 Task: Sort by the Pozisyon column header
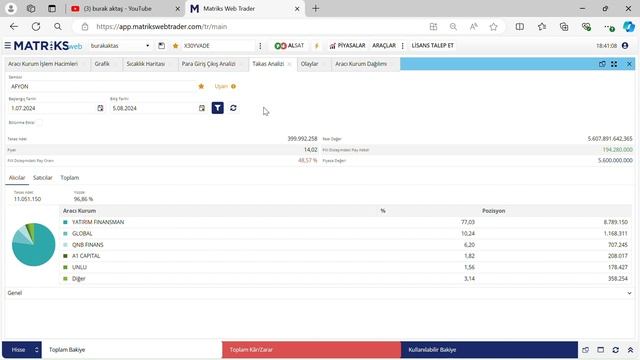click(x=493, y=211)
